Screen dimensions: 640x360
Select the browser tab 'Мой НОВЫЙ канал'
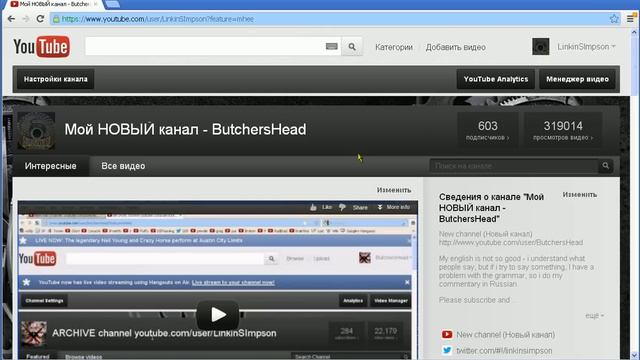pyautogui.click(x=53, y=4)
